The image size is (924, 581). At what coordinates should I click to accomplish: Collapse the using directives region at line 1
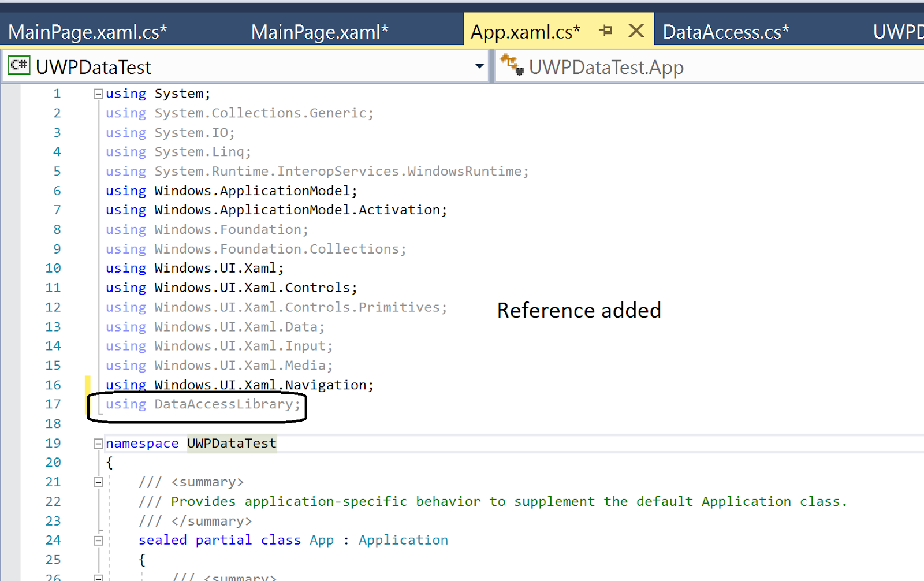coord(98,93)
